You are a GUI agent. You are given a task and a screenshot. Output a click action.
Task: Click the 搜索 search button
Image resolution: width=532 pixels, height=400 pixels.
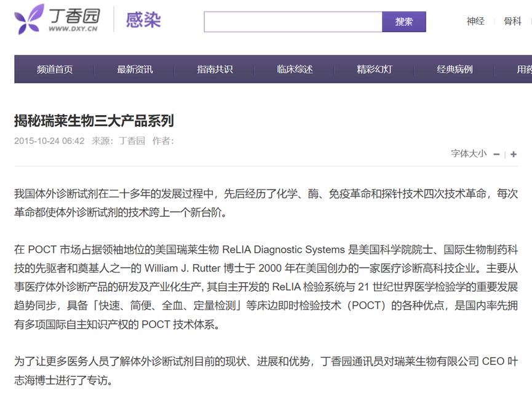(x=403, y=22)
